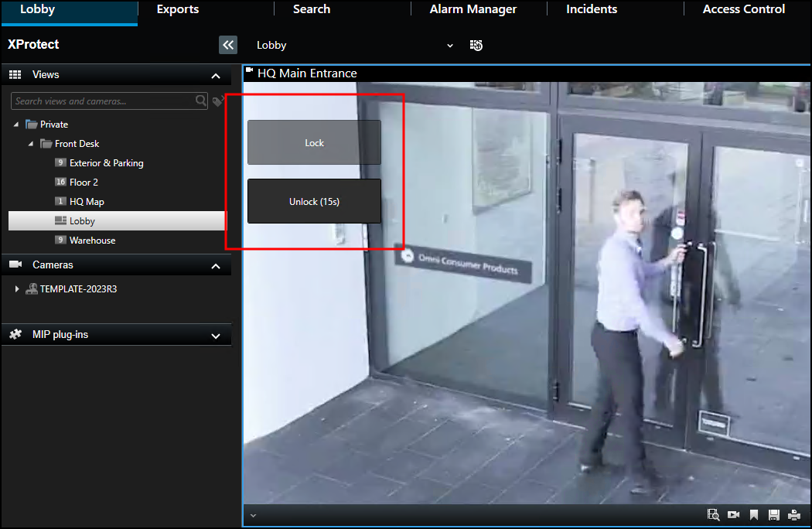The width and height of the screenshot is (812, 529).
Task: Open video search icon in camera toolbar
Action: (713, 515)
